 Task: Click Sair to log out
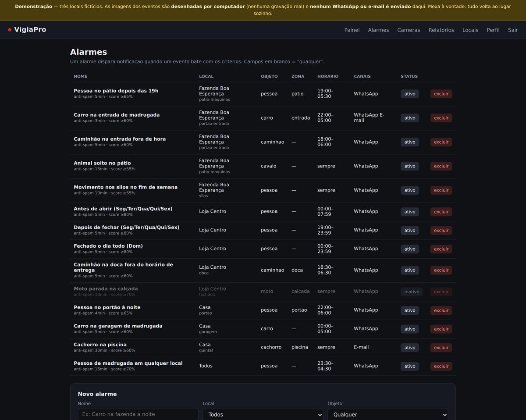tap(513, 30)
